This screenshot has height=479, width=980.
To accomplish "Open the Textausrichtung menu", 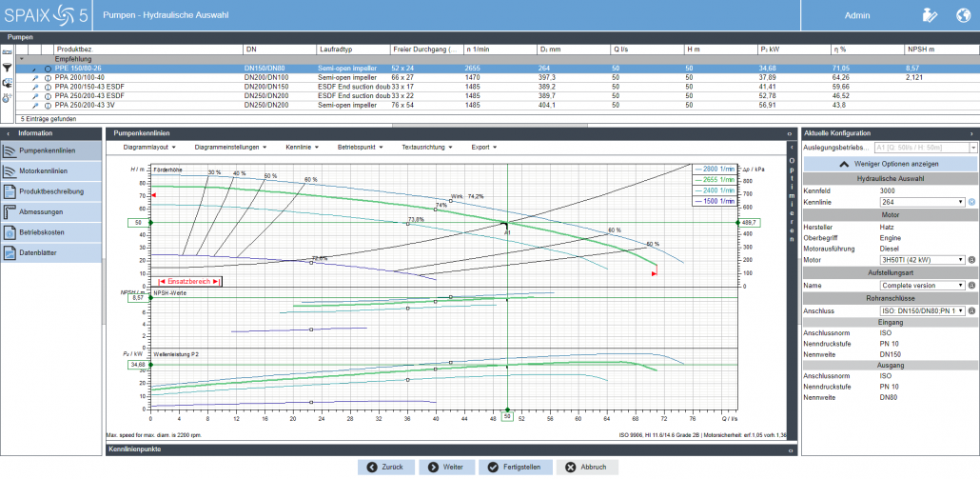I will pos(429,148).
